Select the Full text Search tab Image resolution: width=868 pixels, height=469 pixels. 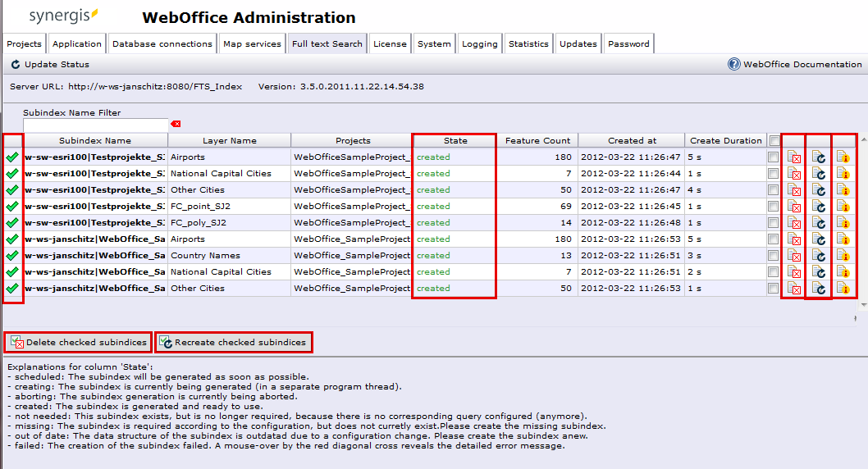327,43
